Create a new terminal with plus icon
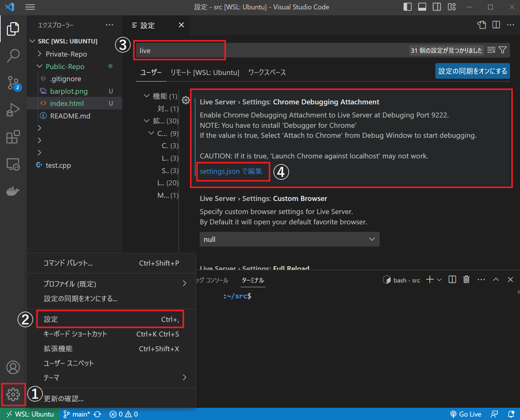 point(430,279)
